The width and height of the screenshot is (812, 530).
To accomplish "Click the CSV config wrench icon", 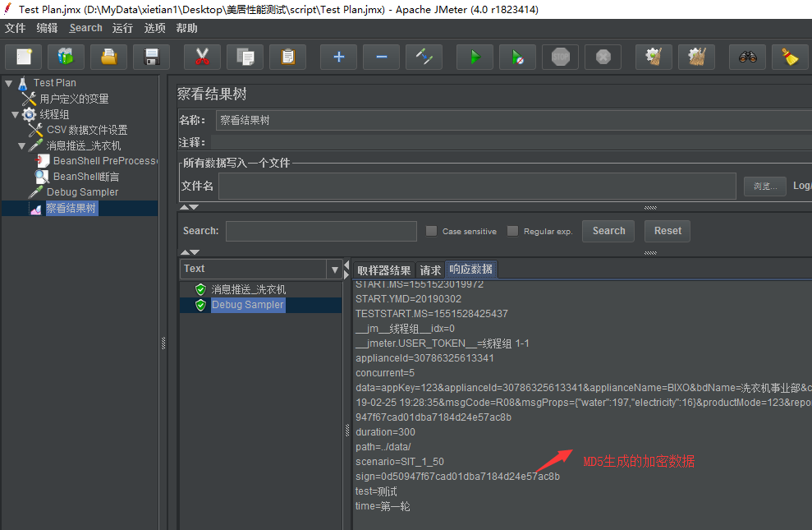I will coord(36,130).
